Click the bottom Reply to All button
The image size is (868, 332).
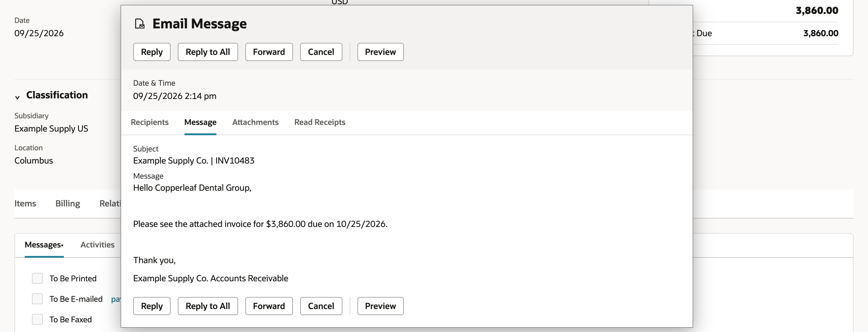(x=208, y=306)
